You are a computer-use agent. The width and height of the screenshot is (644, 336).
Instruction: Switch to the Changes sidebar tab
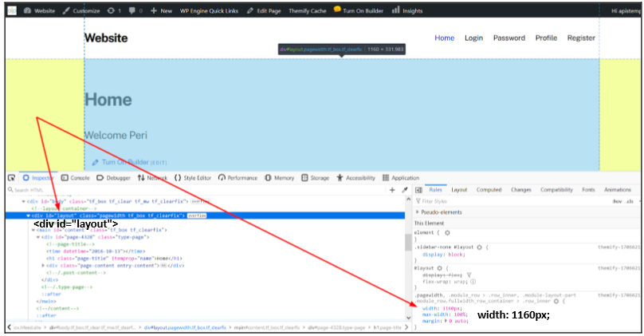click(520, 190)
